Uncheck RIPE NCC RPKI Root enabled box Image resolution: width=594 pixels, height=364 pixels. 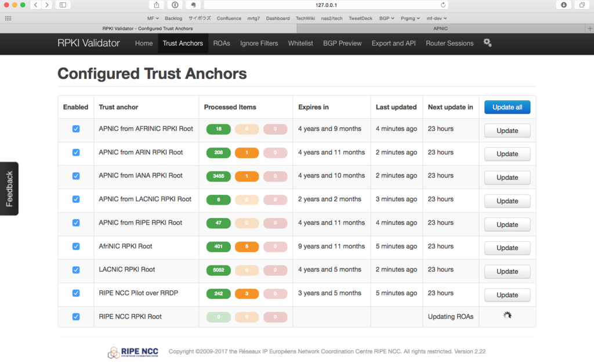pos(76,316)
